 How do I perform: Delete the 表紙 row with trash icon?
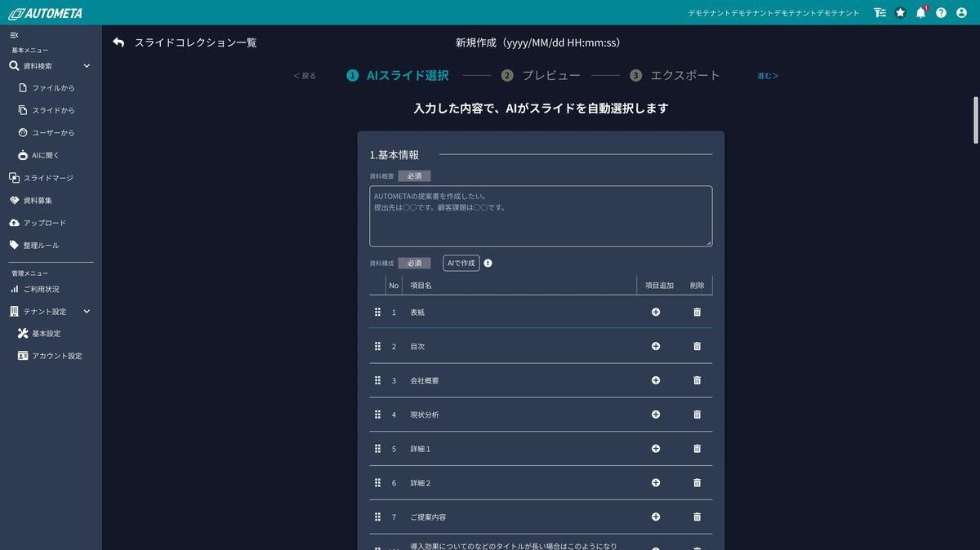point(697,312)
